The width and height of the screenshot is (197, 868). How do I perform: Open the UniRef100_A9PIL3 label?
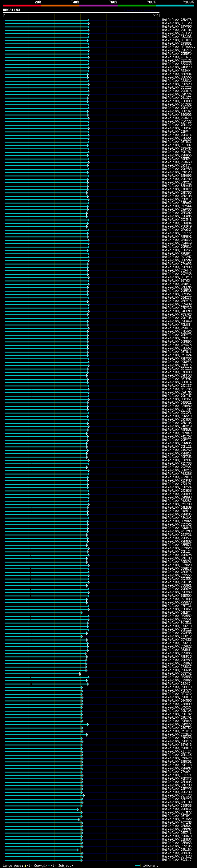pyautogui.click(x=176, y=765)
